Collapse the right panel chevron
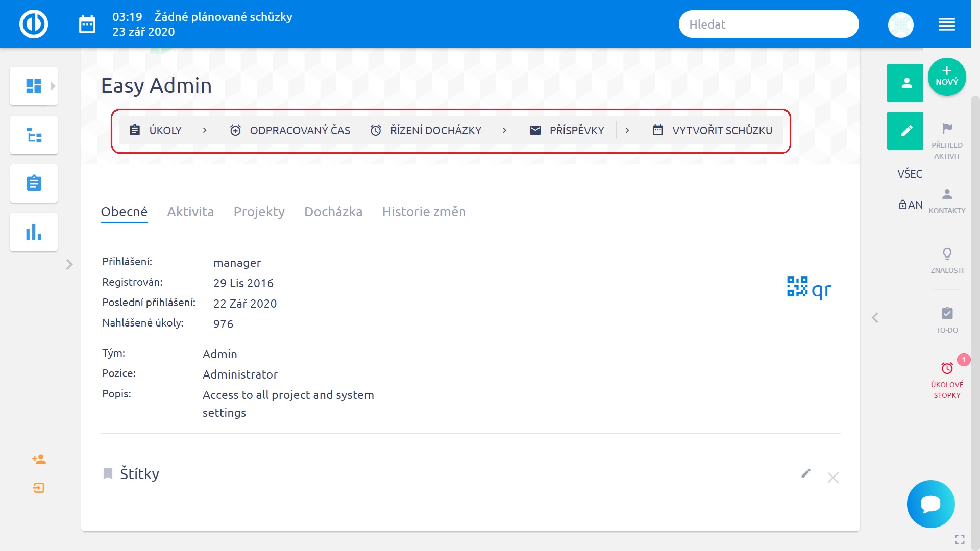This screenshot has width=980, height=551. pyautogui.click(x=875, y=318)
